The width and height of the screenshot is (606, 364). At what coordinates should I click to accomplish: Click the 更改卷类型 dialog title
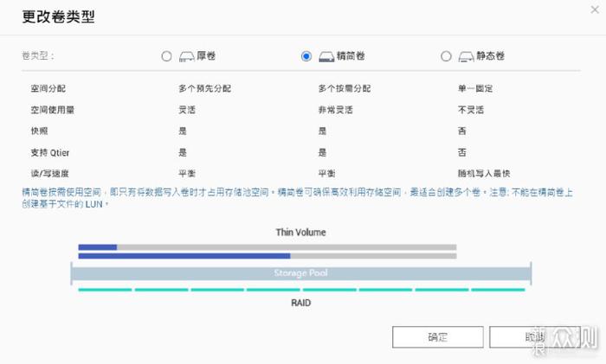[x=60, y=17]
